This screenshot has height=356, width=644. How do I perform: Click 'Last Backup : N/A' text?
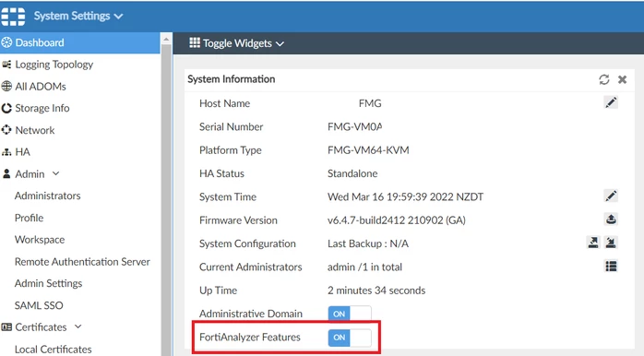(368, 243)
